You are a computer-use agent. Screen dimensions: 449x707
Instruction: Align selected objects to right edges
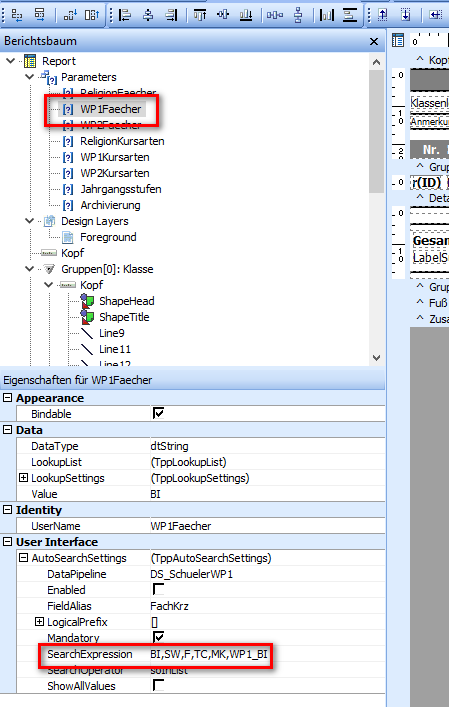coord(171,15)
